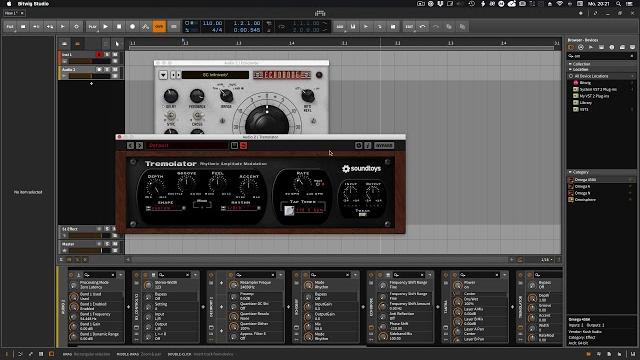
Task: Open Spotlight search in macOS menu bar
Action: click(x=619, y=4)
